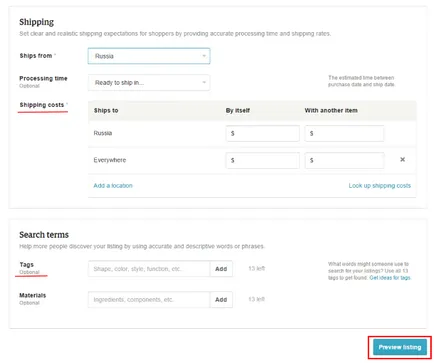
Task: Click the 'With another item' column header
Action: click(331, 110)
